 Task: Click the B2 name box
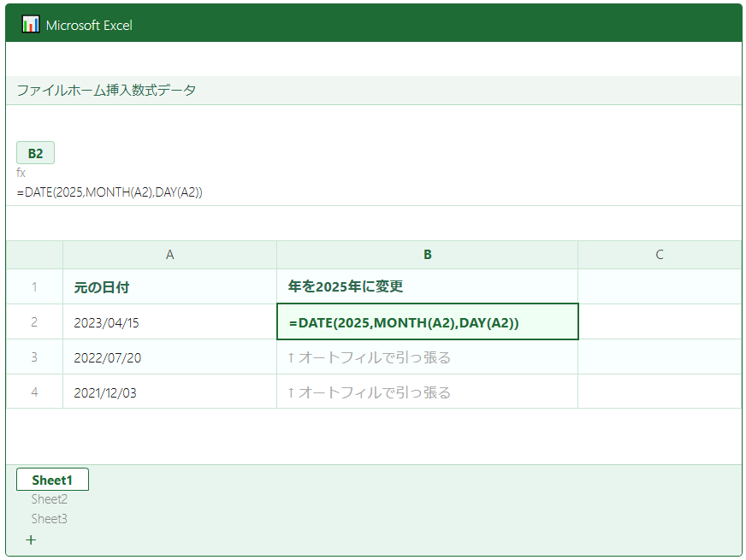[35, 153]
